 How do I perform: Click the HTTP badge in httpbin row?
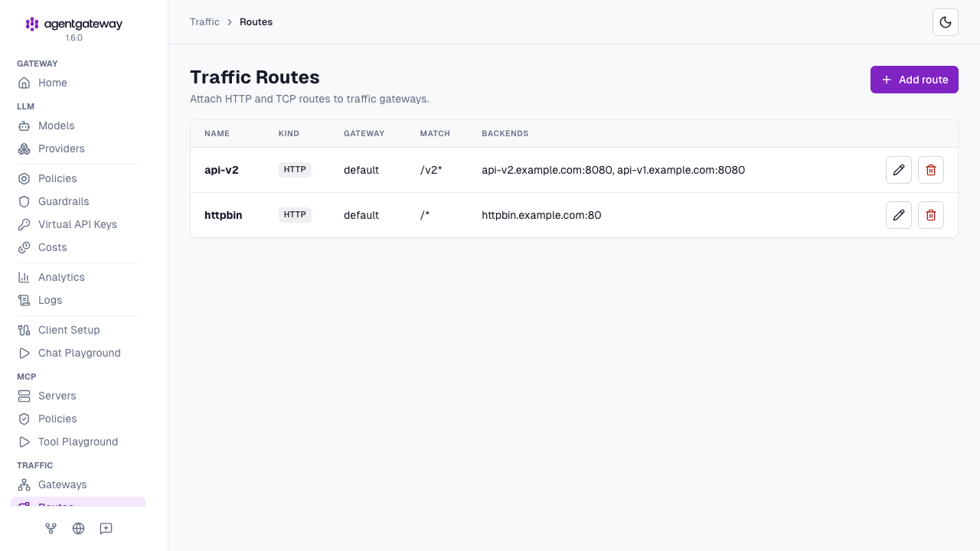point(295,215)
